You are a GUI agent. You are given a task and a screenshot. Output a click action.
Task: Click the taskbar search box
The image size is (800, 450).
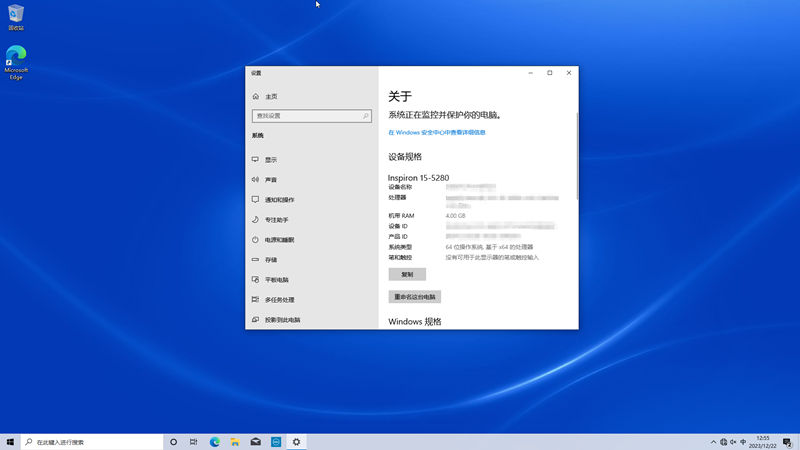pos(92,442)
